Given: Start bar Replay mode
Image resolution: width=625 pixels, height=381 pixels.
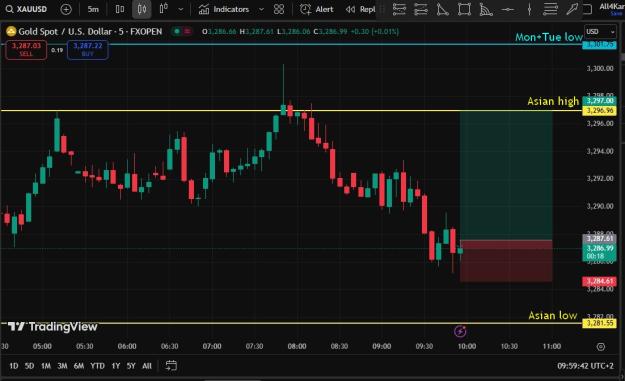Looking at the screenshot, I should click(360, 9).
